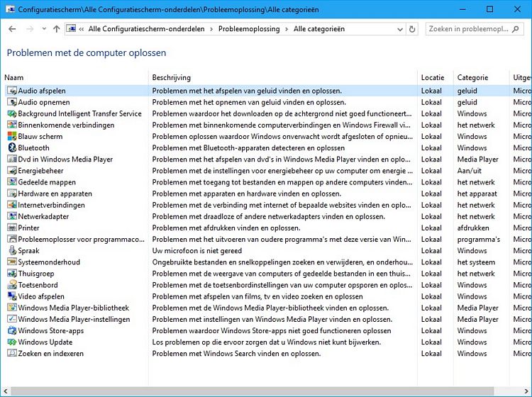This screenshot has width=532, height=397.
Task: Click the Windows Store-apps icon
Action: click(12, 330)
